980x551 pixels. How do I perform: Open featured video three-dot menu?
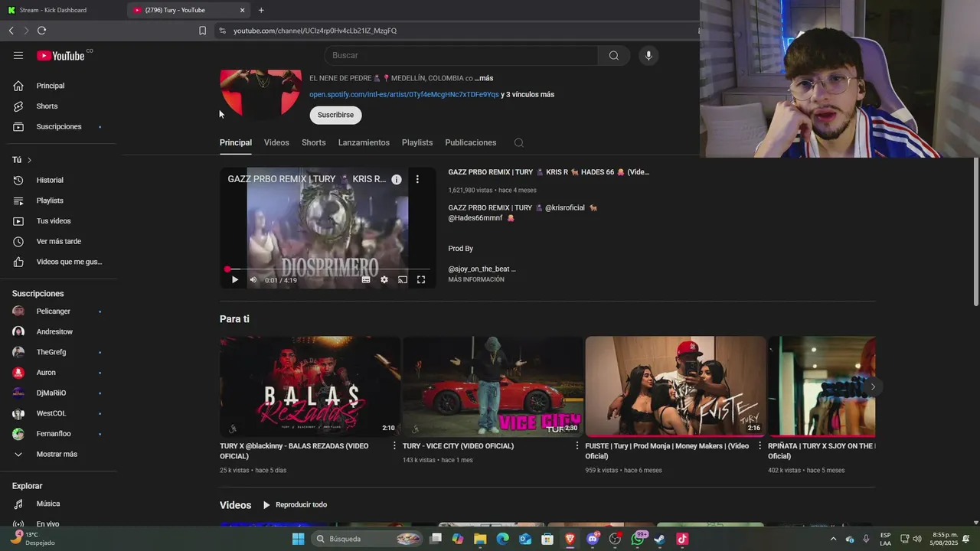[417, 179]
